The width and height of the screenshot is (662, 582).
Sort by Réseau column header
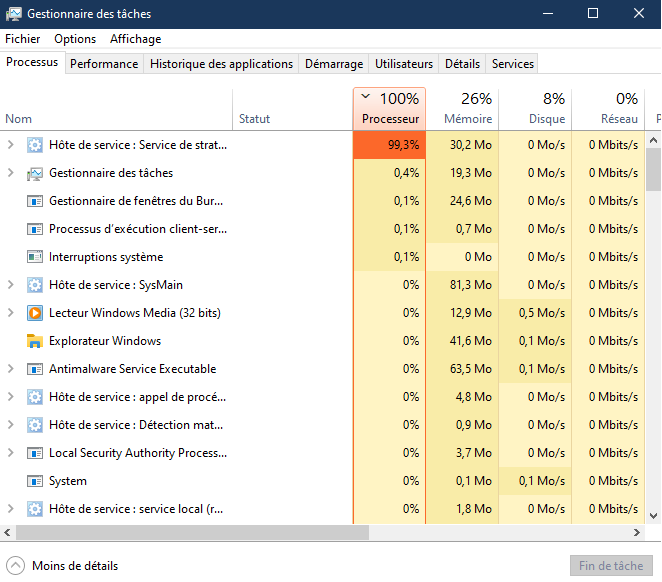(608, 109)
